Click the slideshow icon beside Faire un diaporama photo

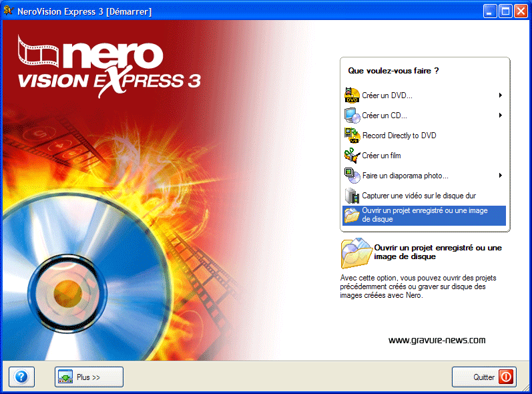[352, 176]
